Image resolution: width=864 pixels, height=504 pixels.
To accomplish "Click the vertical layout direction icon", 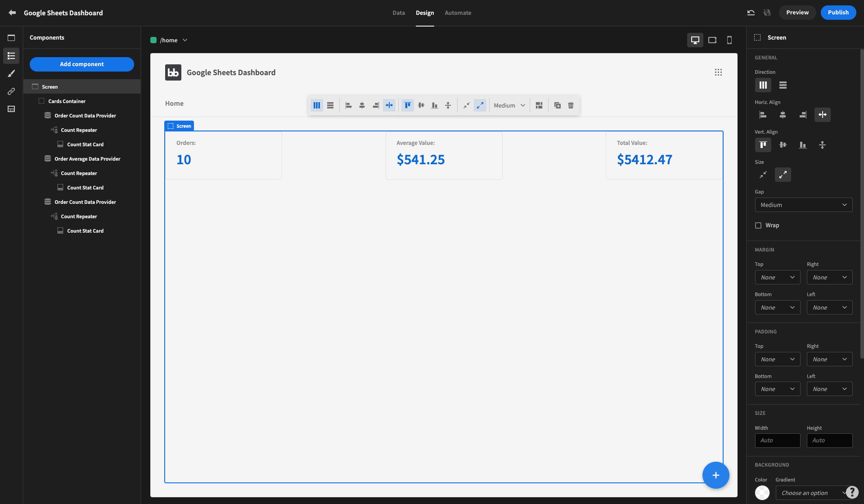I will 783,85.
